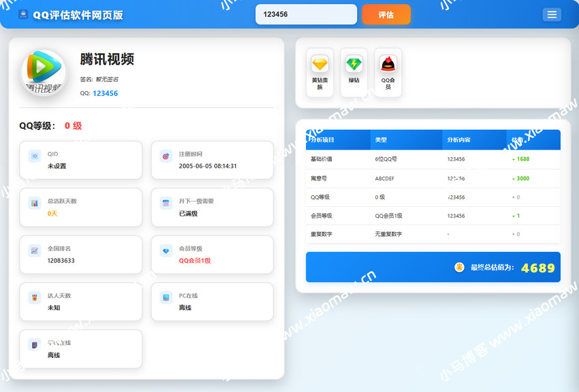This screenshot has width=579, height=392.
Task: Click the QQ number input field
Action: (x=306, y=14)
